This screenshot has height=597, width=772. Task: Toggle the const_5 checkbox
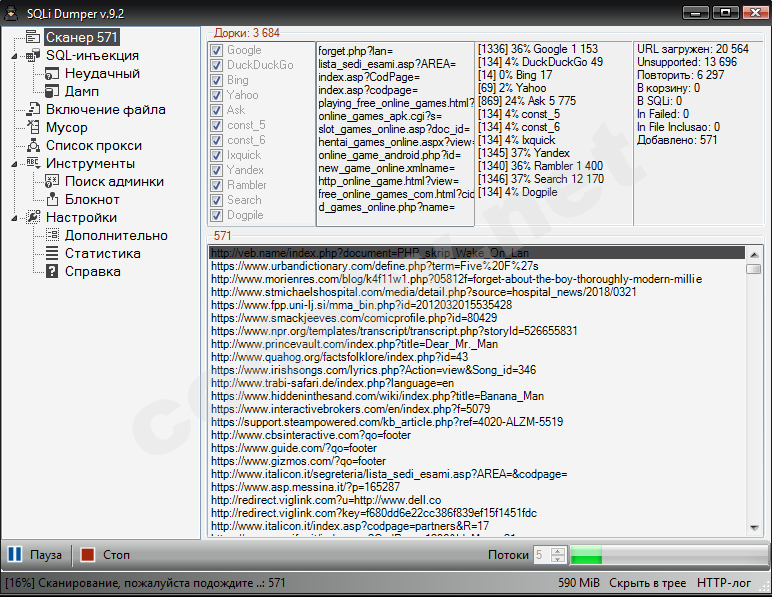point(216,126)
